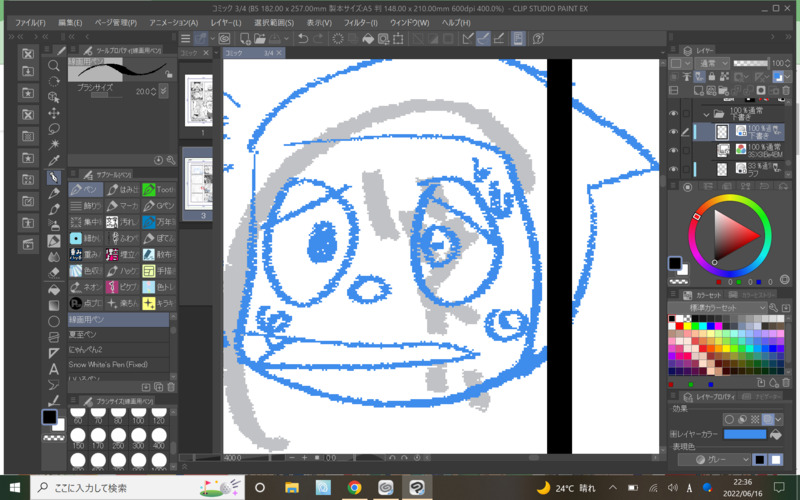Screen dimensions: 800x500
Task: Open the フィルター(I) menu
Action: (x=361, y=23)
